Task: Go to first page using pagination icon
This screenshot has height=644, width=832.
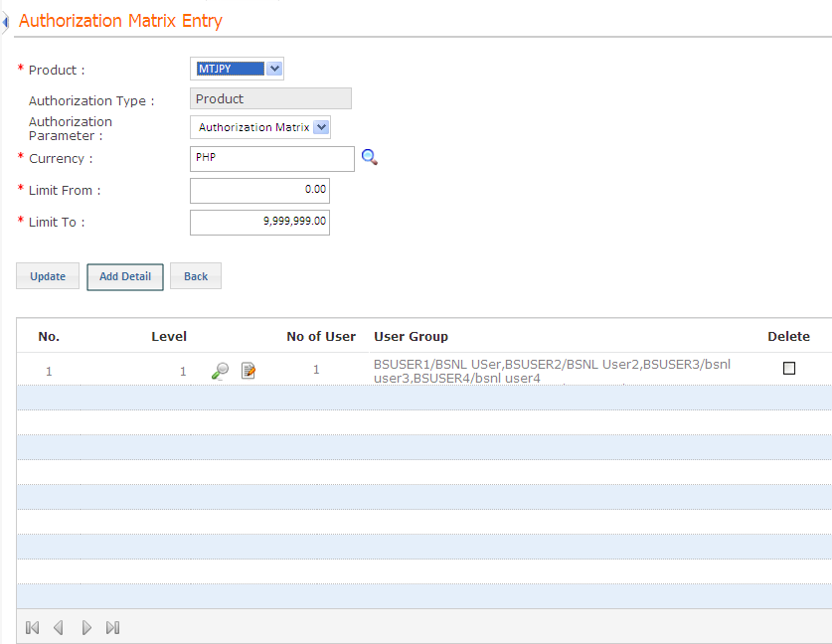Action: point(31,627)
